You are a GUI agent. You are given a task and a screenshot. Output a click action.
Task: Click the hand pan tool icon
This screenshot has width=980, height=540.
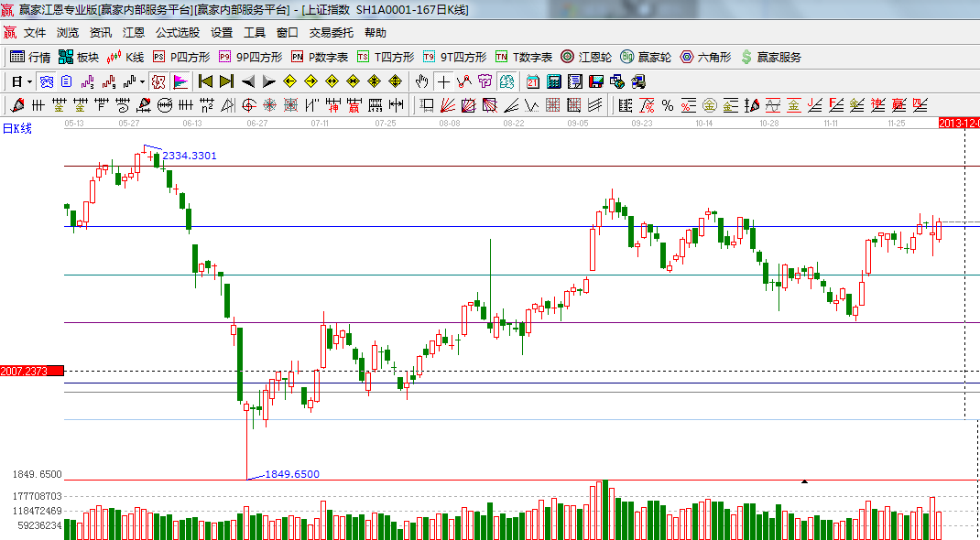pyautogui.click(x=421, y=81)
